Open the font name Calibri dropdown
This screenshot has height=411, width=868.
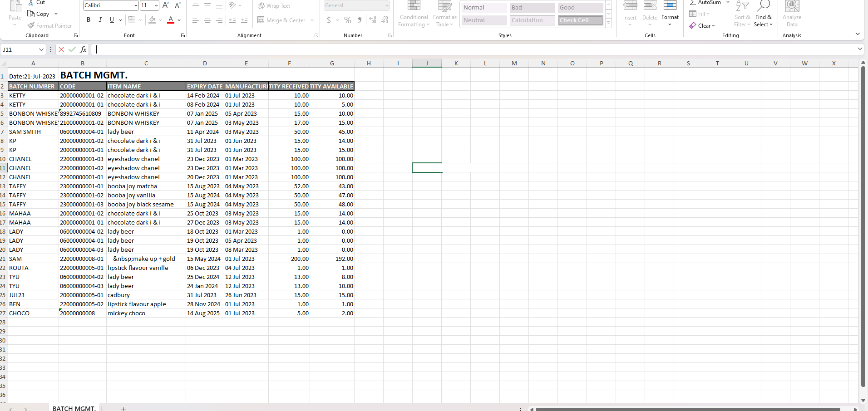136,5
